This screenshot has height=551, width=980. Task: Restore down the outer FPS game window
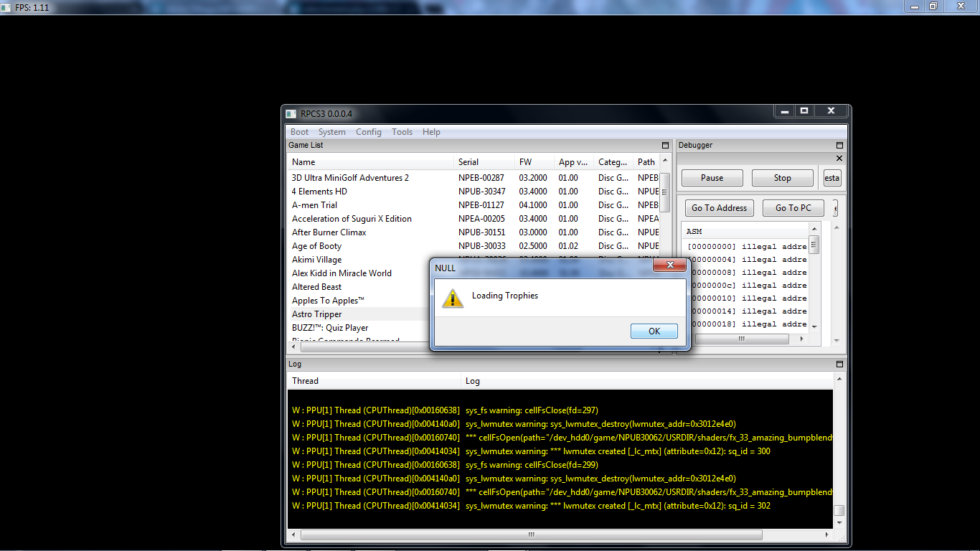pos(933,6)
